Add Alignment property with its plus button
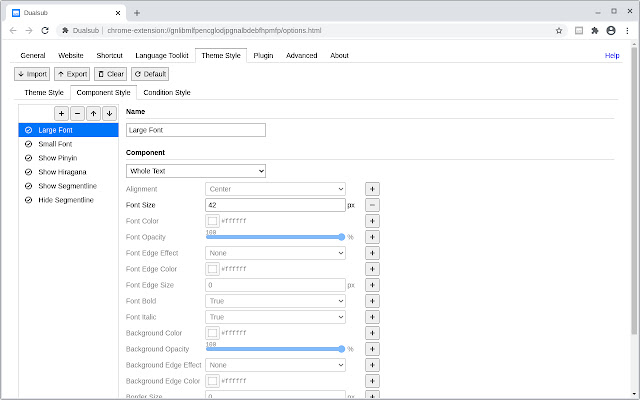The image size is (640, 400). tap(372, 189)
